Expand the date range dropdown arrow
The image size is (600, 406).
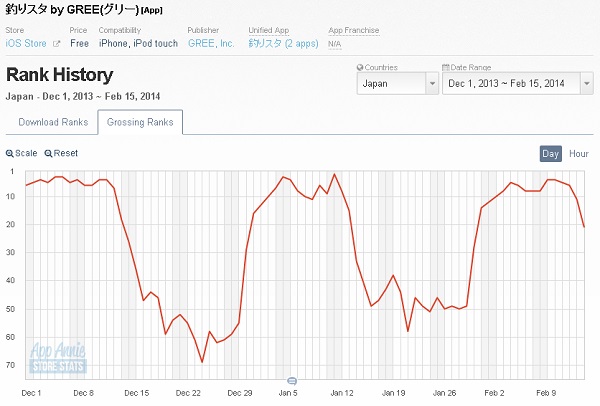tap(585, 85)
